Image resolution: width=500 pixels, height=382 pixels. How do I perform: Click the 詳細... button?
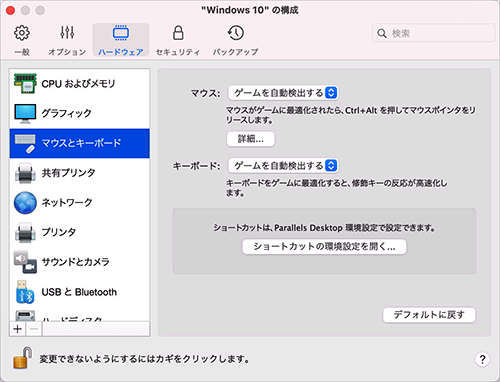251,139
